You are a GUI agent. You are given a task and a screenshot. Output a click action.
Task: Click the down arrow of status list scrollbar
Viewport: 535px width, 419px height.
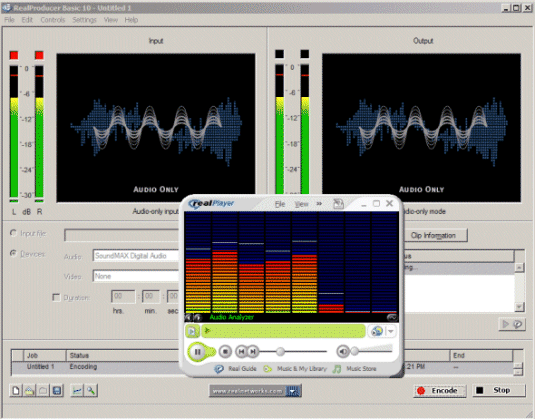[519, 307]
